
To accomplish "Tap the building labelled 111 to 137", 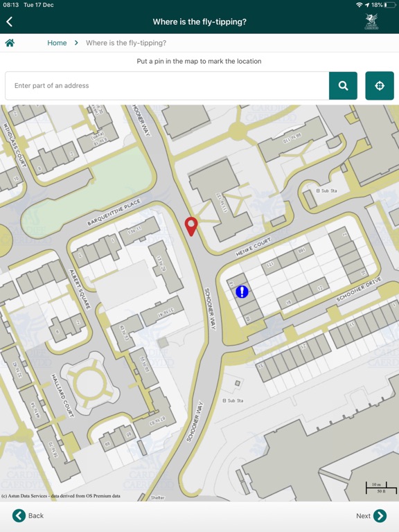I will click(x=220, y=199).
